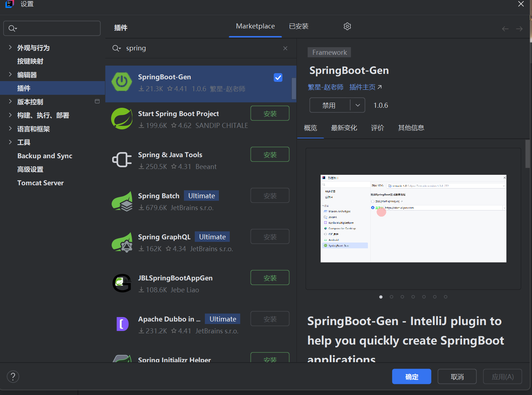This screenshot has height=395, width=532.
Task: Expand the 构建、执行、部署 section
Action: [x=10, y=115]
